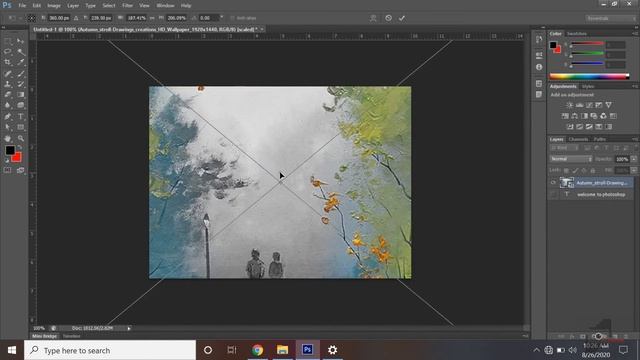
Task: Select the Path Selection tool
Action: tap(8, 127)
